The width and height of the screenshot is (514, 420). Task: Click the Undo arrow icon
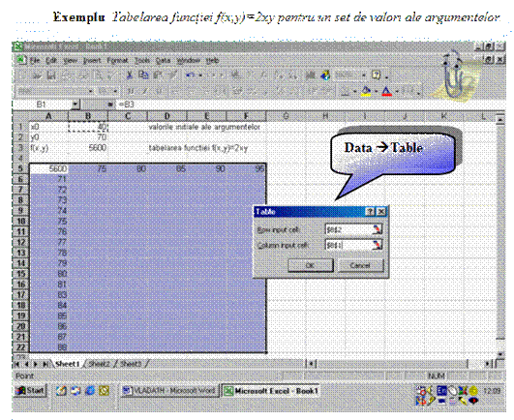click(190, 75)
